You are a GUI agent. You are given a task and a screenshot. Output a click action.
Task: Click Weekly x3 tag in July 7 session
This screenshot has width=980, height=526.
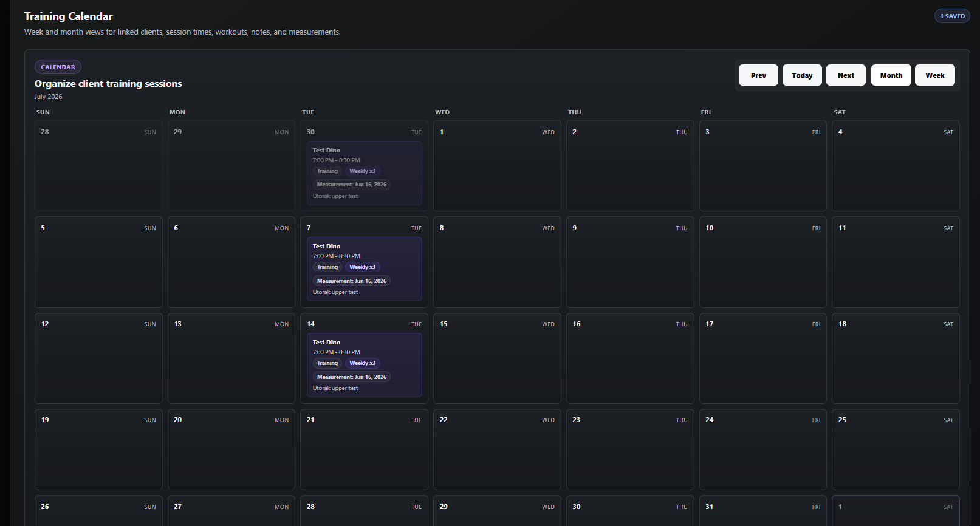click(363, 267)
